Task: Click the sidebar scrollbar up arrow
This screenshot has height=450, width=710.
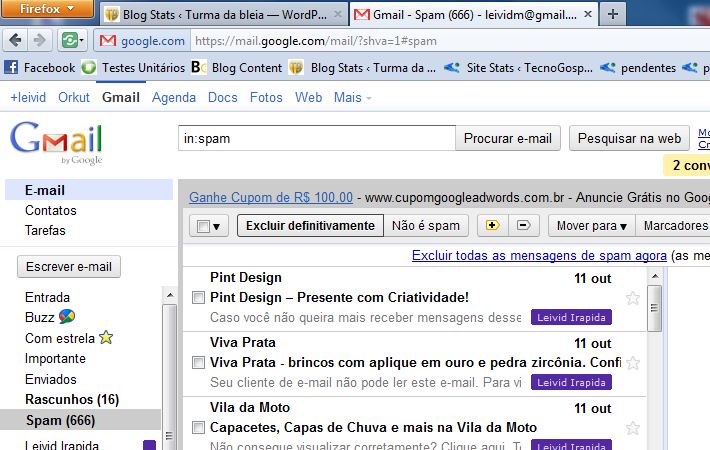Action: pyautogui.click(x=170, y=295)
